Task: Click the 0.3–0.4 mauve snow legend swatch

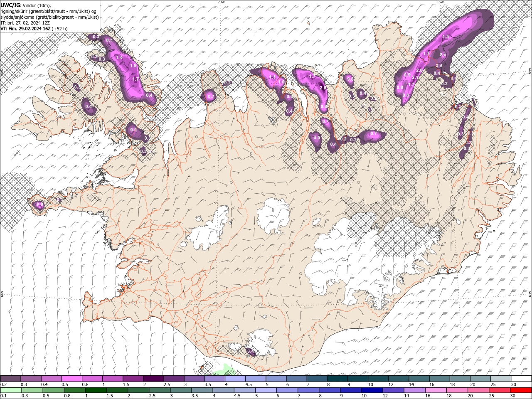Action: [31, 379]
